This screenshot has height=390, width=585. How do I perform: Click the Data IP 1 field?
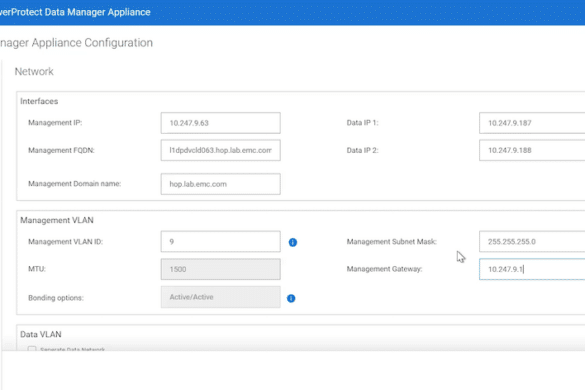532,123
